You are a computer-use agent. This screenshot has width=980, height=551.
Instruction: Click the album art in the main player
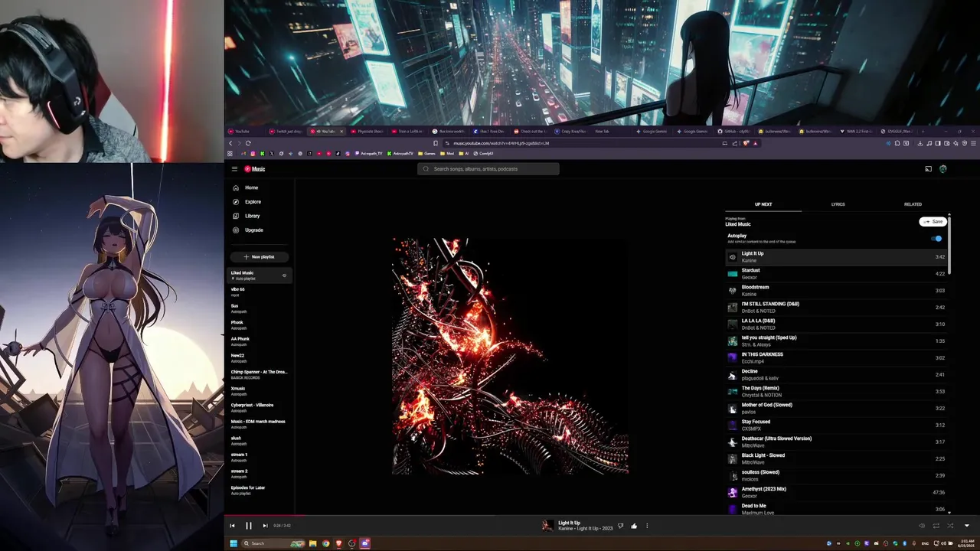(x=511, y=356)
